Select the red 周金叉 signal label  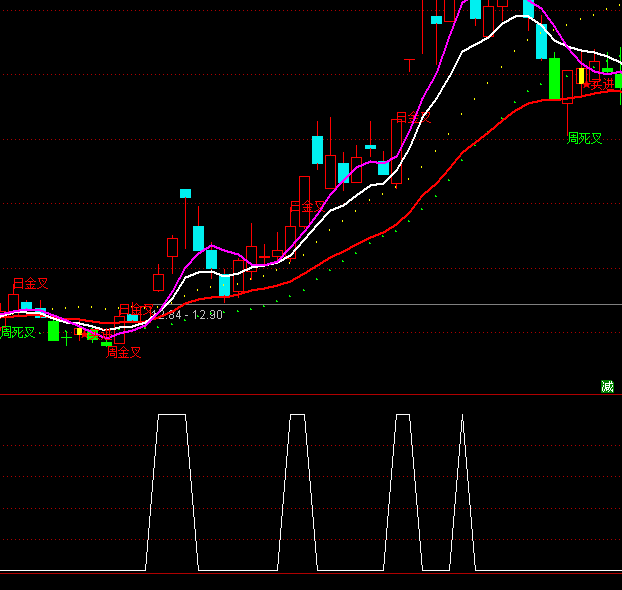click(124, 351)
